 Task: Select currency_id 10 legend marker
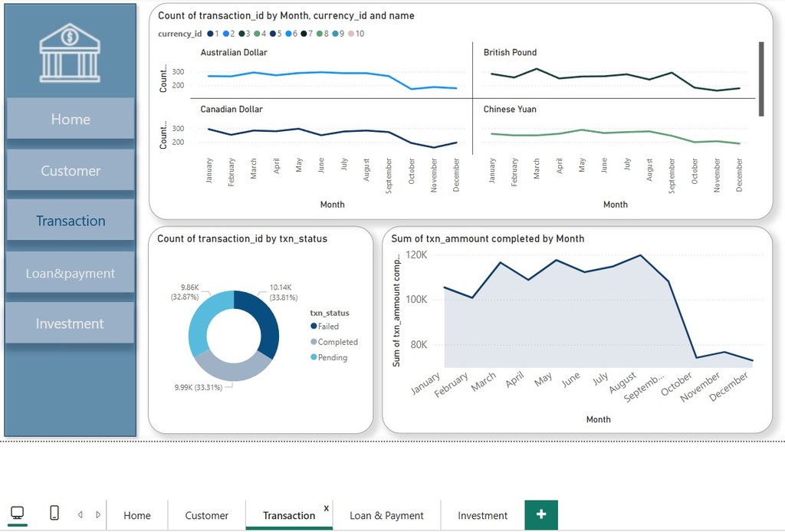[x=350, y=34]
